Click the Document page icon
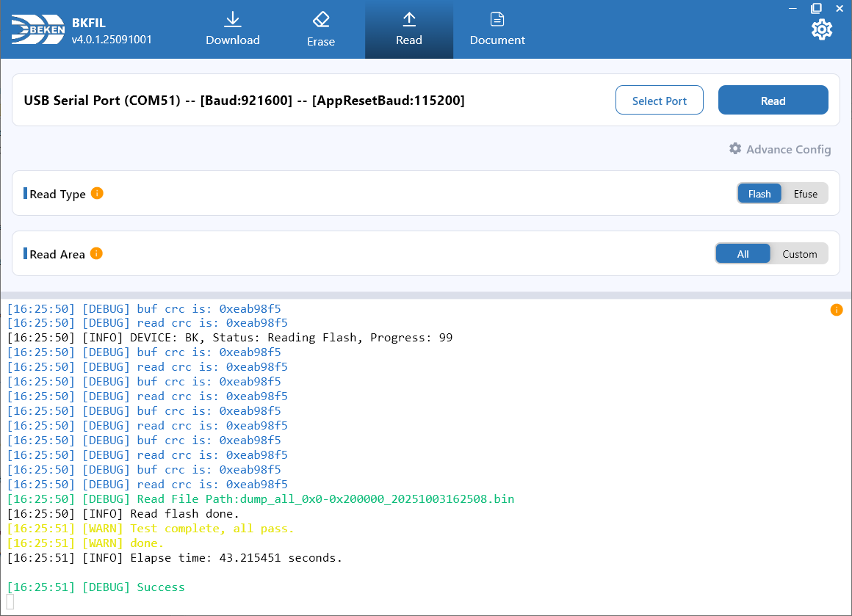 tap(497, 19)
